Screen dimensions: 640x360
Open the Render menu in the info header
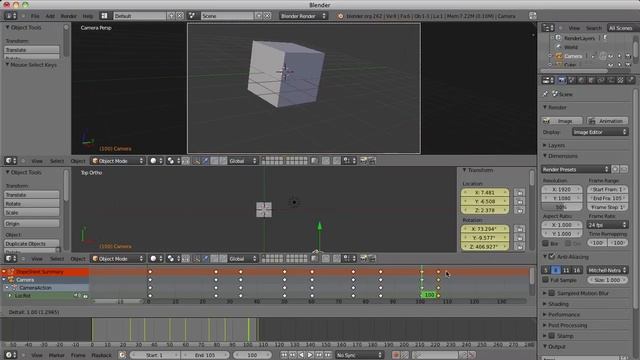pyautogui.click(x=69, y=16)
